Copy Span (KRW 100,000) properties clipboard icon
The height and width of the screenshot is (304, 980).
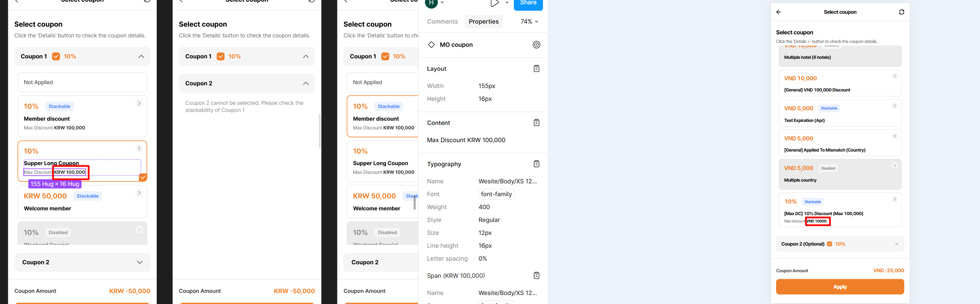click(537, 276)
